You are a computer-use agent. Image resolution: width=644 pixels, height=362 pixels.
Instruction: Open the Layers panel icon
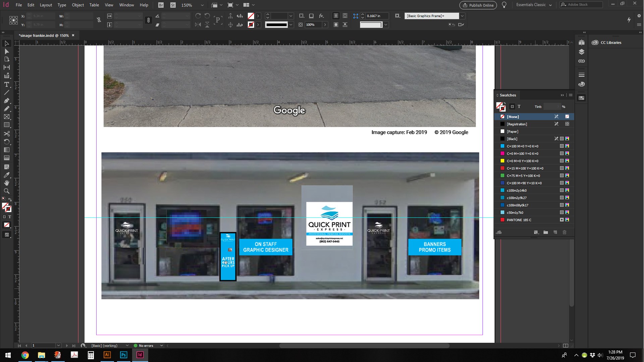[x=582, y=52]
